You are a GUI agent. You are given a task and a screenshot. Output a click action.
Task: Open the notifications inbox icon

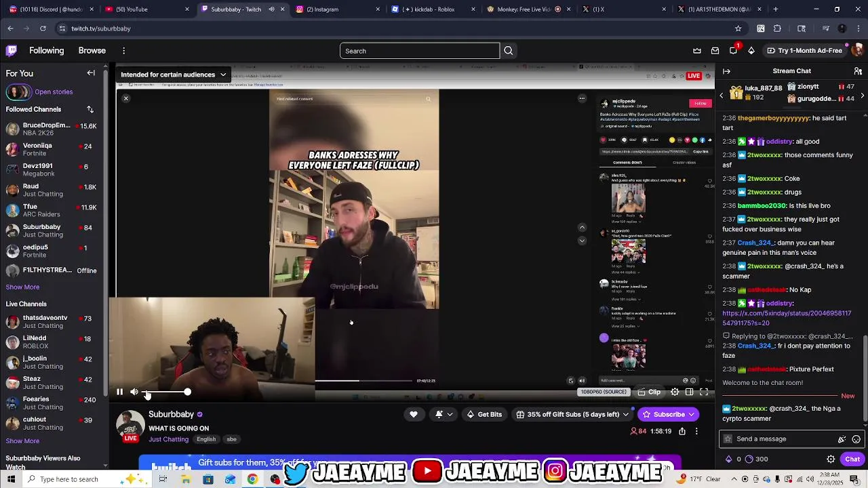[x=715, y=51]
